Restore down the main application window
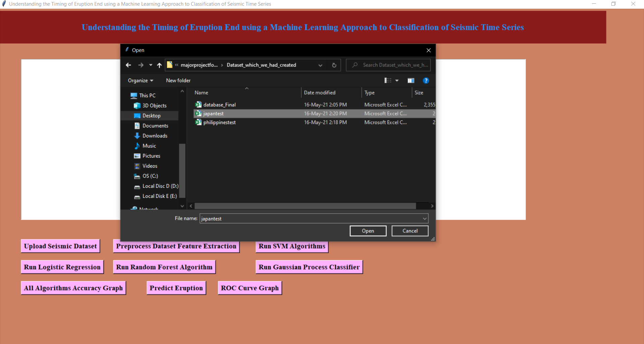This screenshot has width=644, height=344. coord(613,4)
